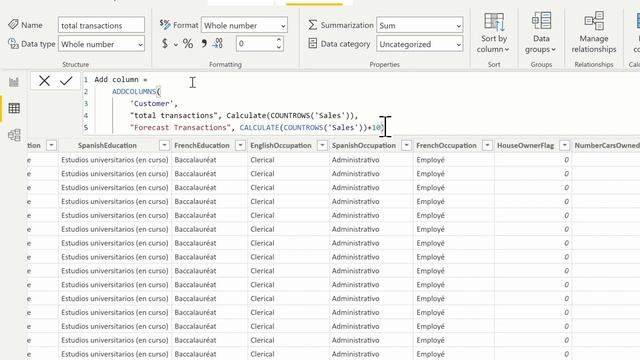Open Data groups
The image size is (640, 360).
tap(541, 33)
